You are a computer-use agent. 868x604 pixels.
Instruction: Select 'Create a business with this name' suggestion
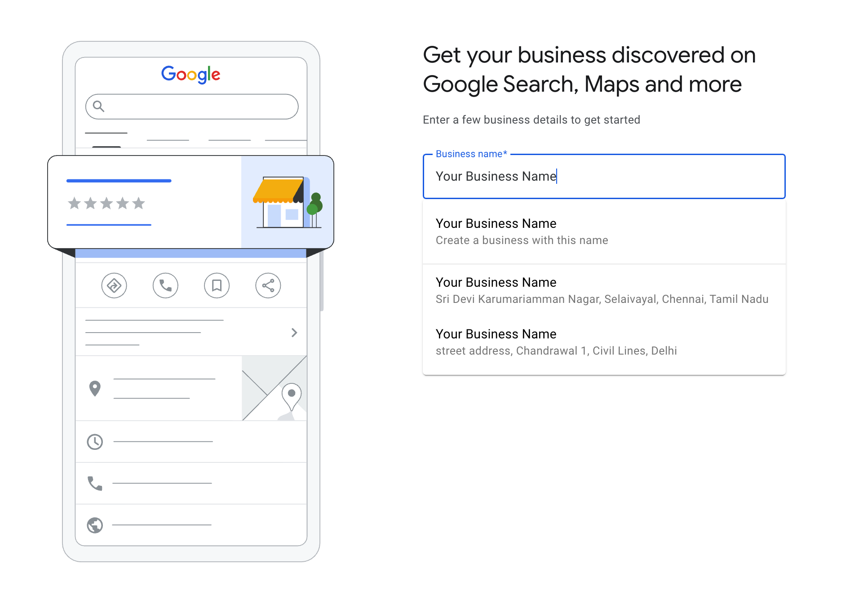click(x=604, y=231)
